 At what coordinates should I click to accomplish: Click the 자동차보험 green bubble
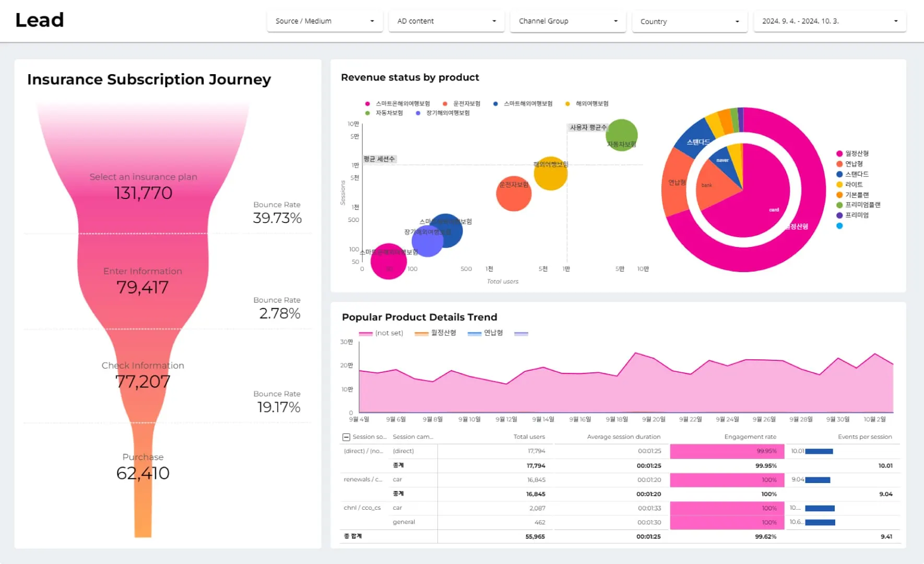click(x=621, y=135)
